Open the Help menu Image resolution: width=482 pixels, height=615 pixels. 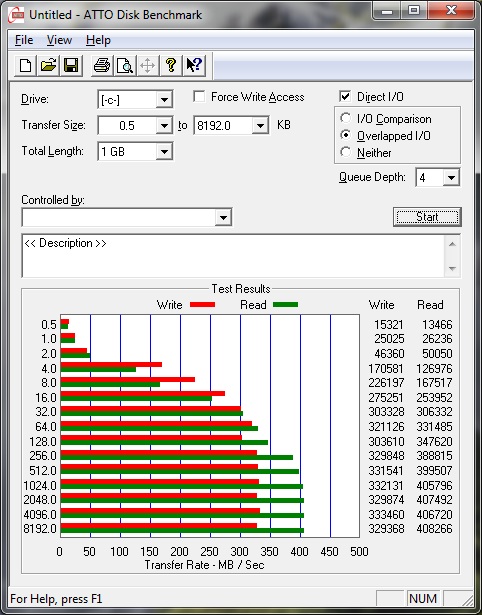point(98,40)
